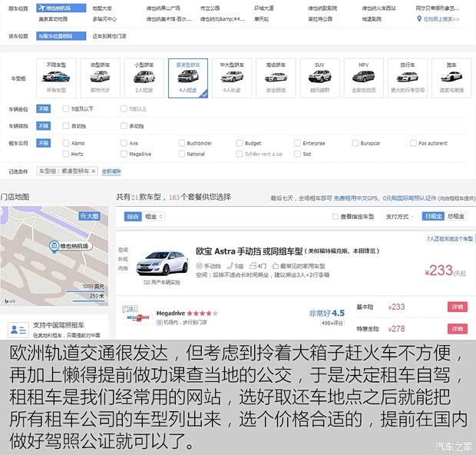Image resolution: width=476 pixels, height=455 pixels.
Task: Enable the Budget company checkbox
Action: (240, 143)
